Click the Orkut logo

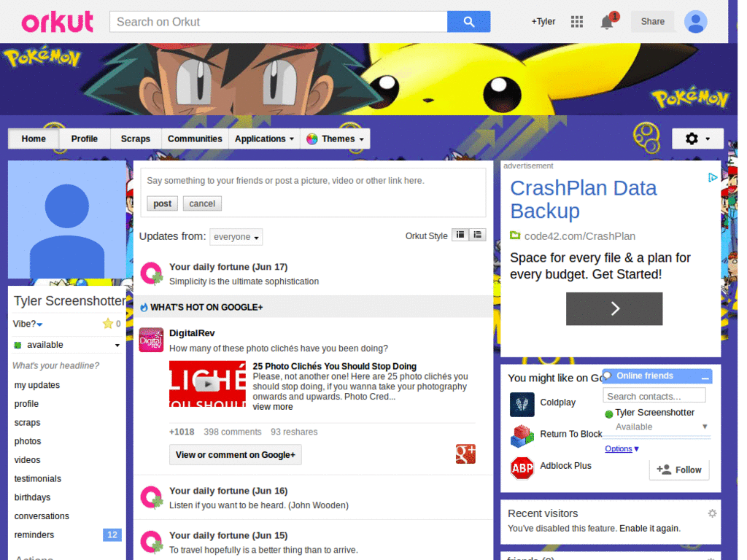(x=57, y=22)
